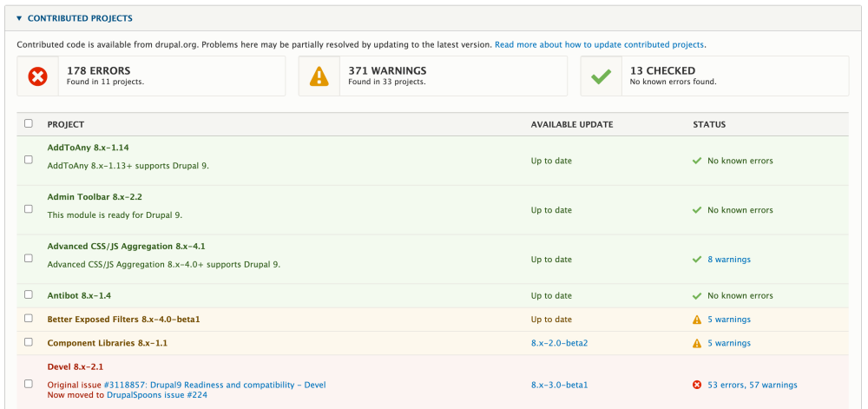Open the issue #3118857 Drupal9 Readiness link
Screen dimensions: 868x409
[214, 385]
